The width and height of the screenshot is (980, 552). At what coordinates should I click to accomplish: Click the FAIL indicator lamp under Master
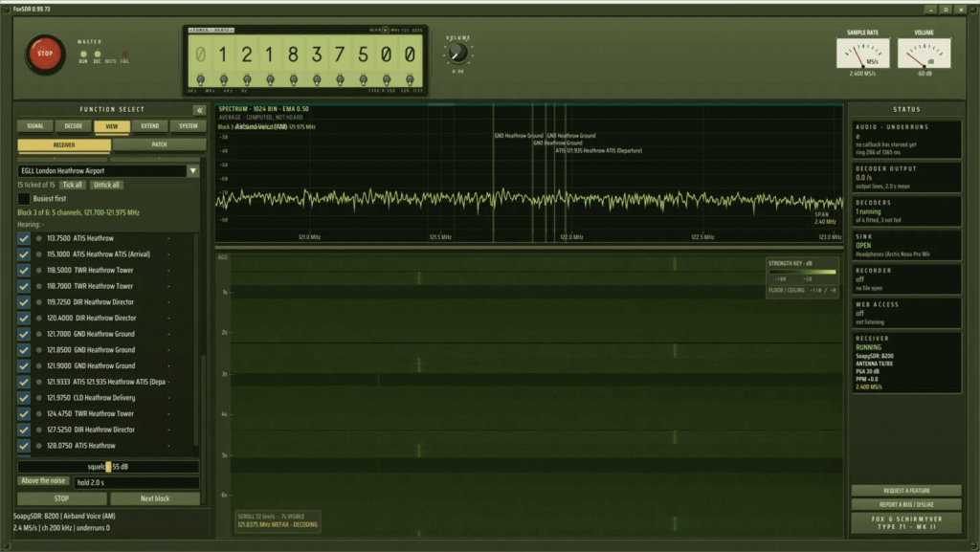pyautogui.click(x=124, y=55)
